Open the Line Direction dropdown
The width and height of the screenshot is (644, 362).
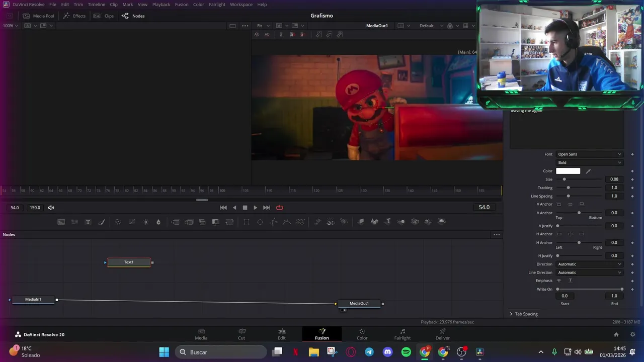click(x=589, y=273)
